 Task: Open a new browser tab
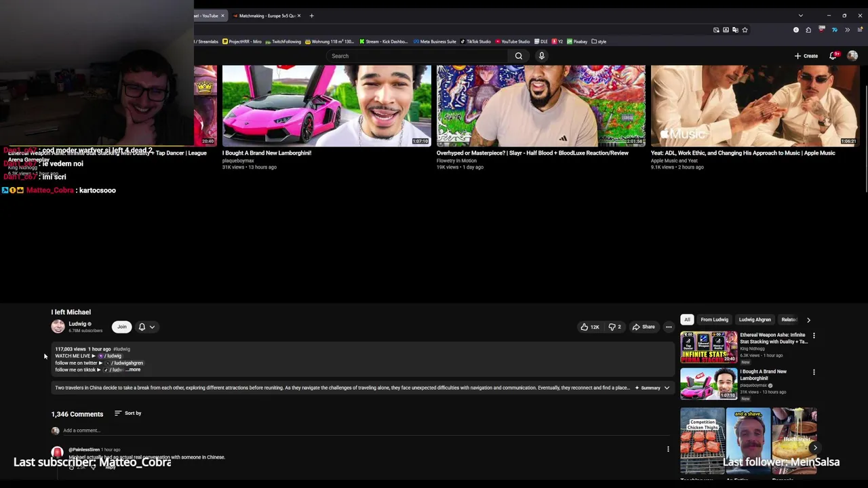point(311,16)
